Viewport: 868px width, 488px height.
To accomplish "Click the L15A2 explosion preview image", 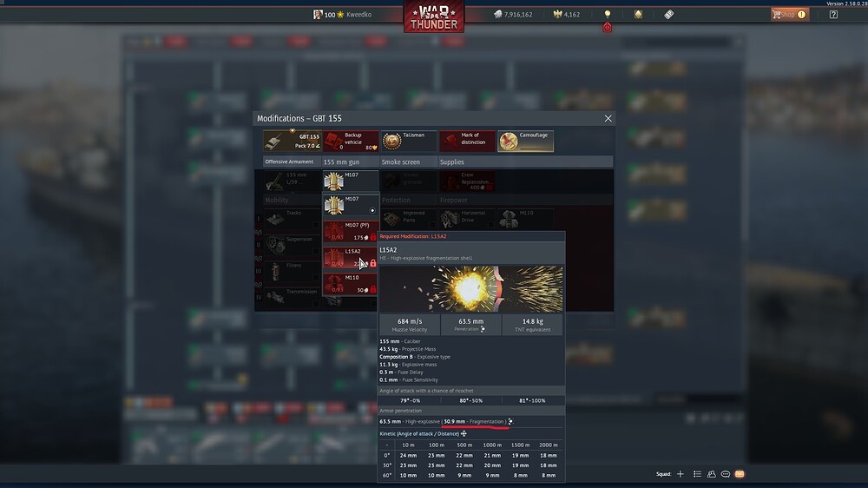I will click(x=470, y=288).
